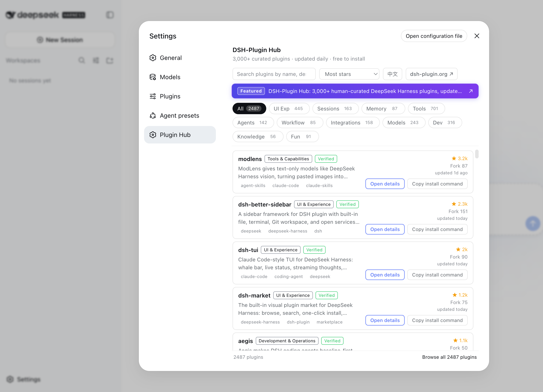Image resolution: width=543 pixels, height=392 pixels.
Task: Click the modlens plugin title
Action: coord(250,159)
